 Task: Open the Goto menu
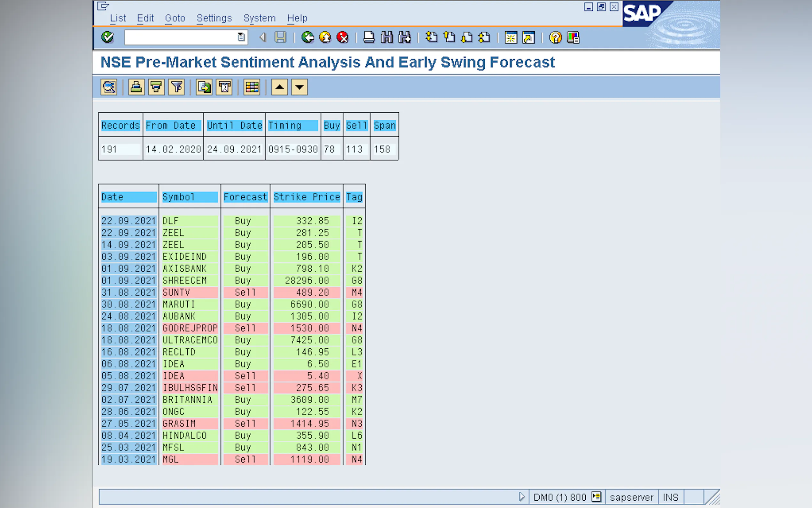click(175, 18)
